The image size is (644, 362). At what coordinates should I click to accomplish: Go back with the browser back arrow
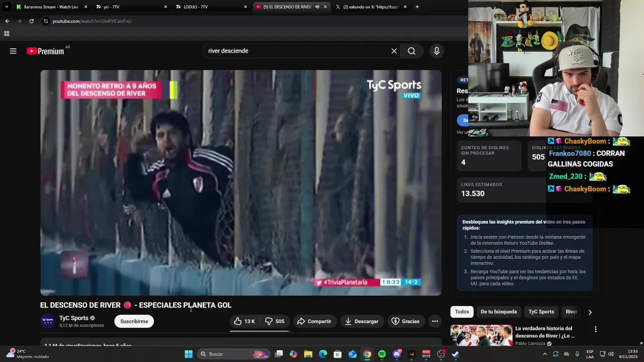(x=7, y=21)
